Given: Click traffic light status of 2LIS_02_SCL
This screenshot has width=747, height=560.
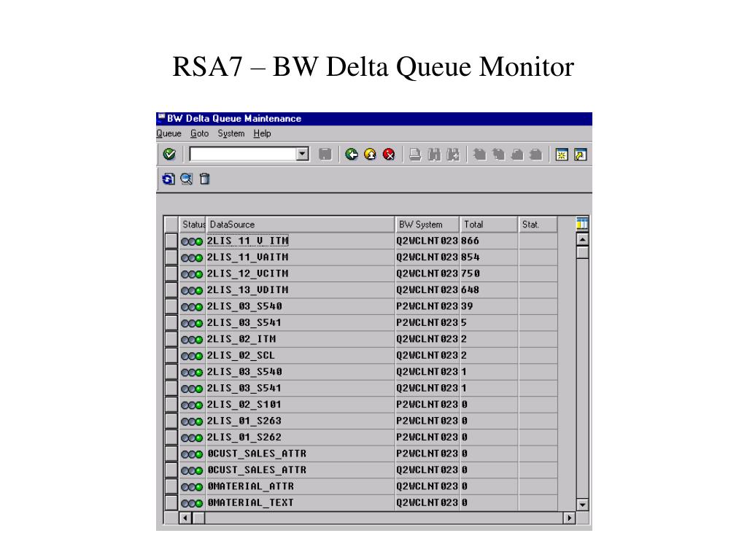Looking at the screenshot, I should pyautogui.click(x=192, y=356).
